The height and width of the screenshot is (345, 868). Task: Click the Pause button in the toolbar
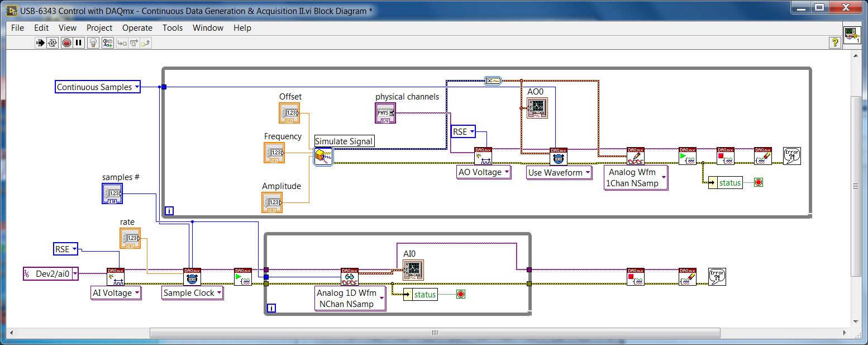pos(79,42)
